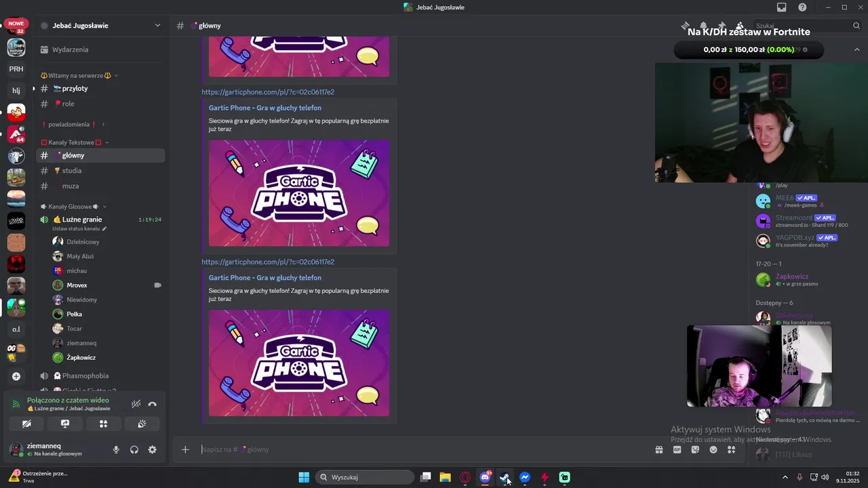The height and width of the screenshot is (488, 868).
Task: Open the activities launcher button
Action: pyautogui.click(x=103, y=424)
